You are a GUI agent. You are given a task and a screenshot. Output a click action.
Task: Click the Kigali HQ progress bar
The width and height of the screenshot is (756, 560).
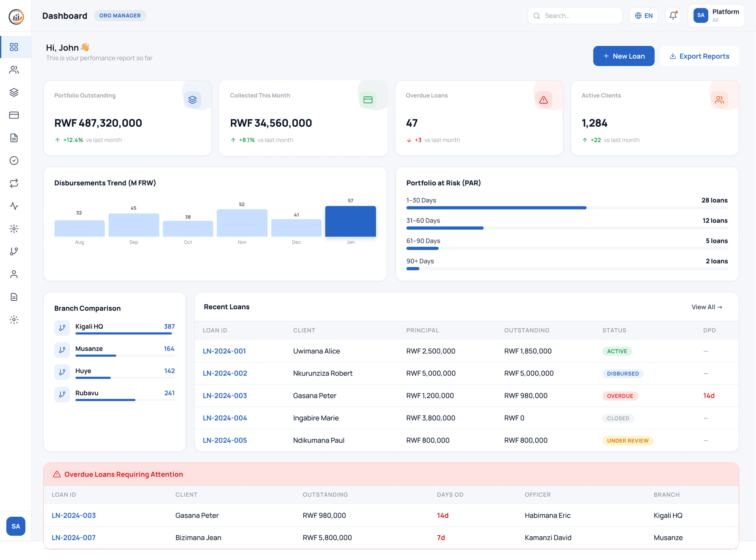click(123, 333)
